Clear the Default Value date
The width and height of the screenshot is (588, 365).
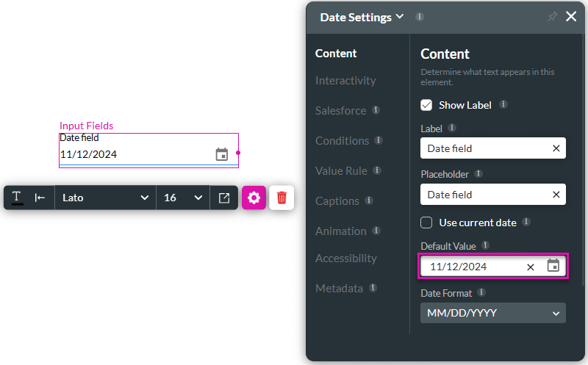(x=531, y=267)
